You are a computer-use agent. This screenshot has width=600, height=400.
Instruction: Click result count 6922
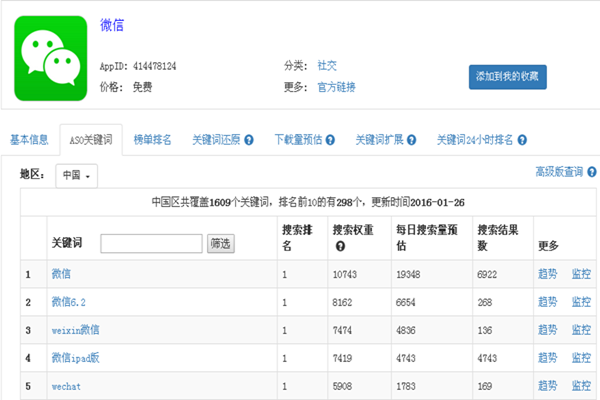tap(487, 274)
